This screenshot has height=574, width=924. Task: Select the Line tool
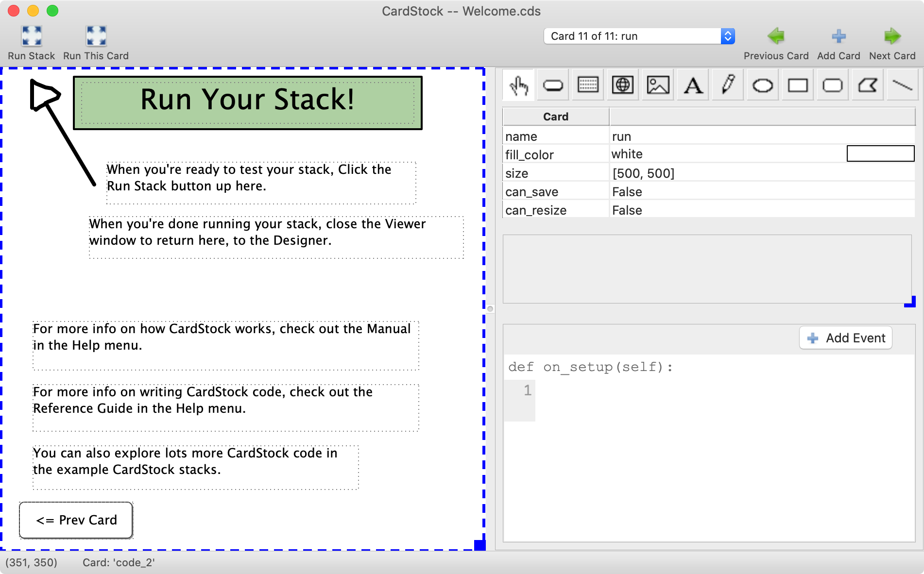point(903,85)
